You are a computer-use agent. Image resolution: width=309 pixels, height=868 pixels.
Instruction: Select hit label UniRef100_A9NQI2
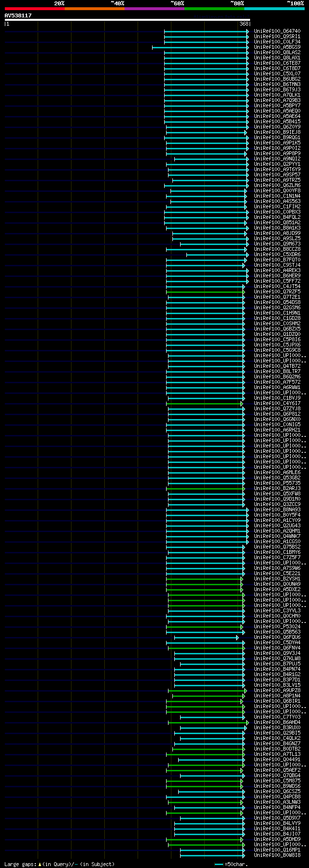277,159
